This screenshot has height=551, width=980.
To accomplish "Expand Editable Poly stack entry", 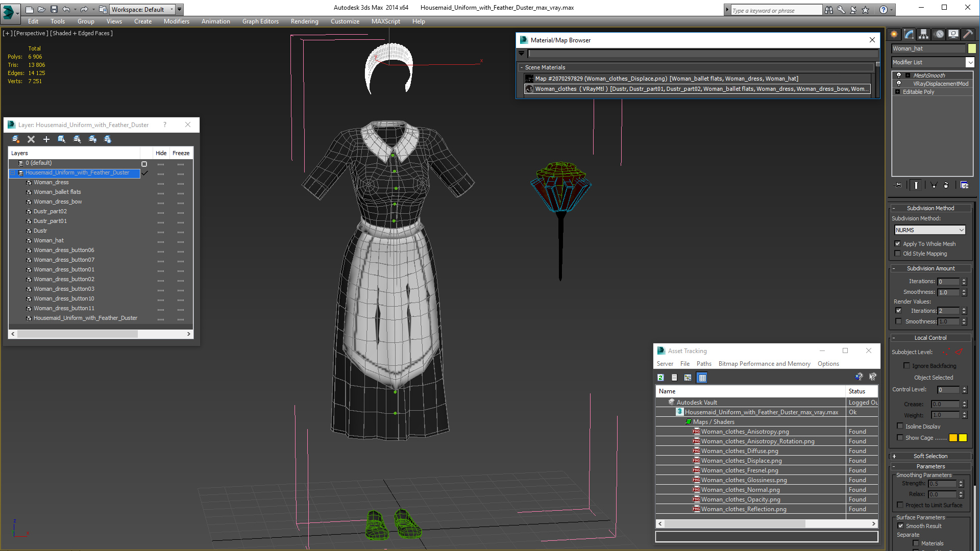I will coord(898,92).
